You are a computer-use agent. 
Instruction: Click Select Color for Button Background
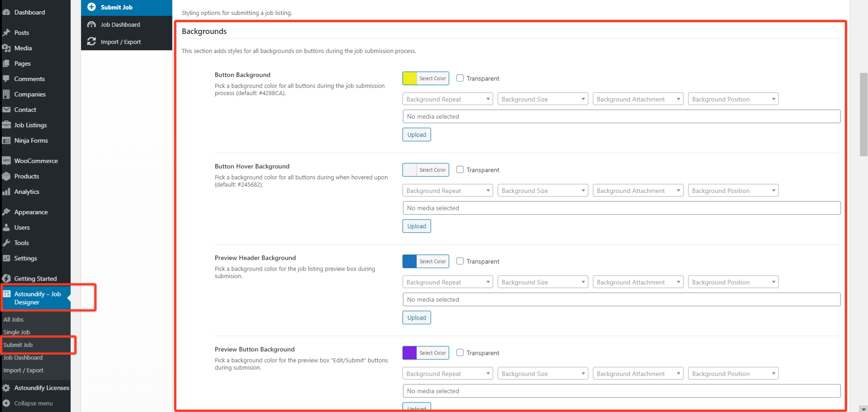click(432, 78)
